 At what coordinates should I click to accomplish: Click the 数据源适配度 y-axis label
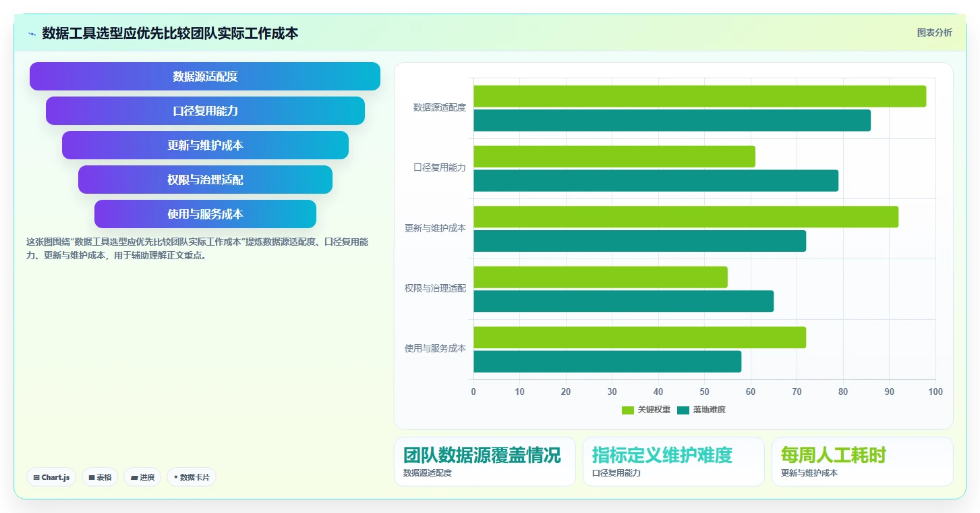[x=440, y=107]
